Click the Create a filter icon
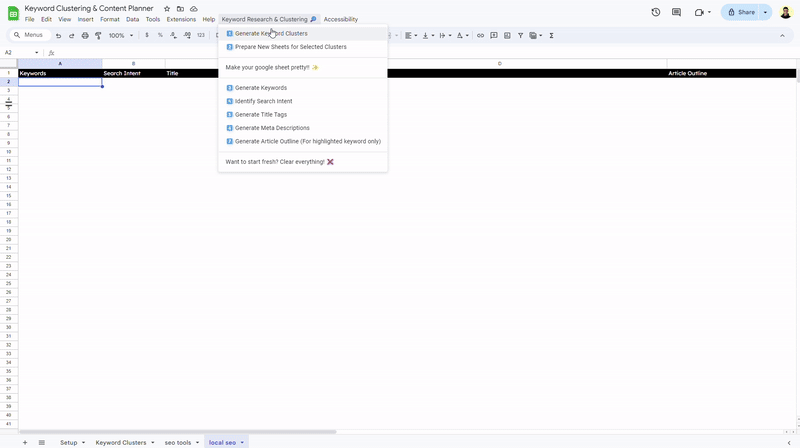 coord(520,35)
